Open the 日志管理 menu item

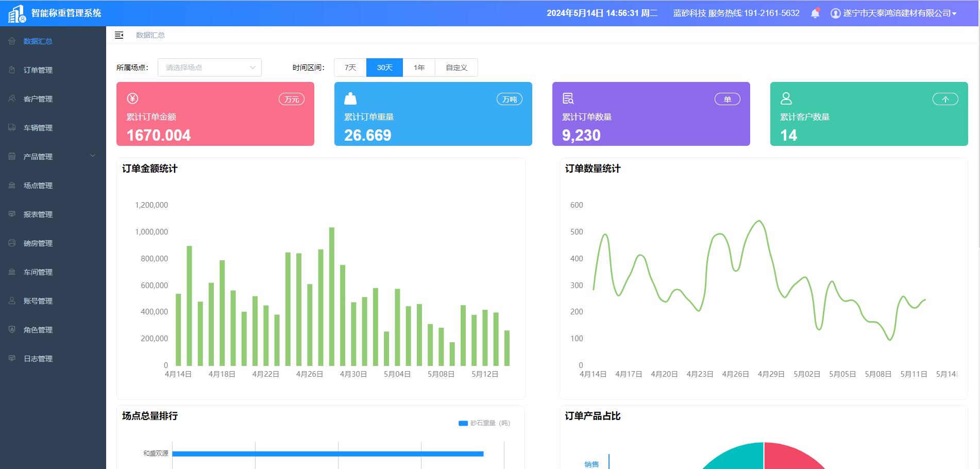[53, 358]
